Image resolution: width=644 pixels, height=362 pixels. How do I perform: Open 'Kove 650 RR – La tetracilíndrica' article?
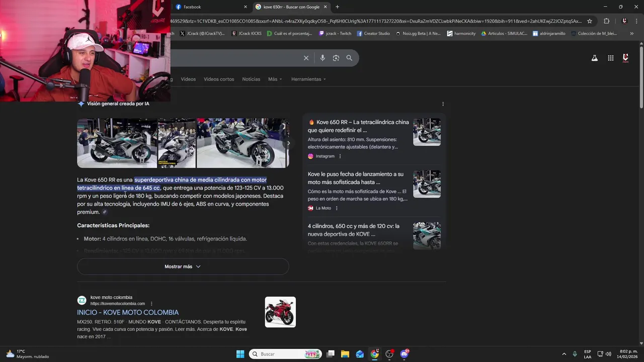click(x=358, y=126)
